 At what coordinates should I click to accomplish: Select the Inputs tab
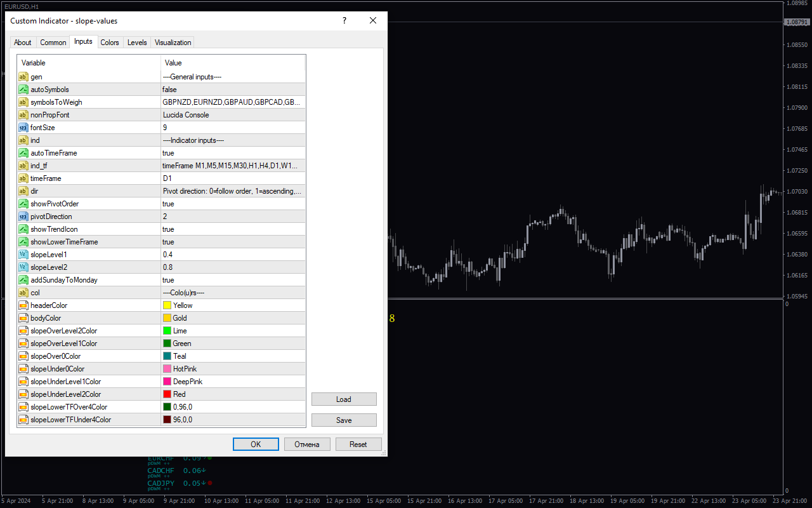pyautogui.click(x=83, y=41)
